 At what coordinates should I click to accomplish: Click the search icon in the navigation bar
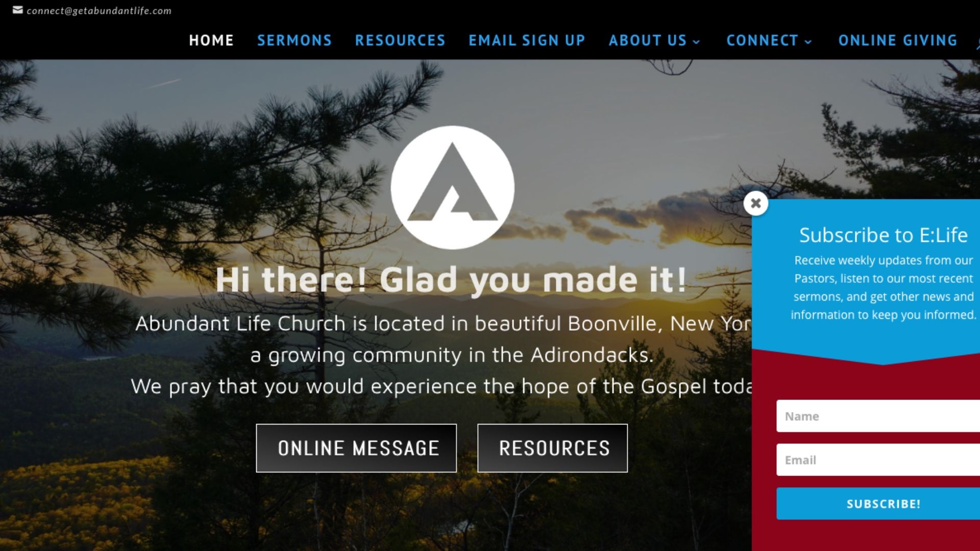point(977,45)
